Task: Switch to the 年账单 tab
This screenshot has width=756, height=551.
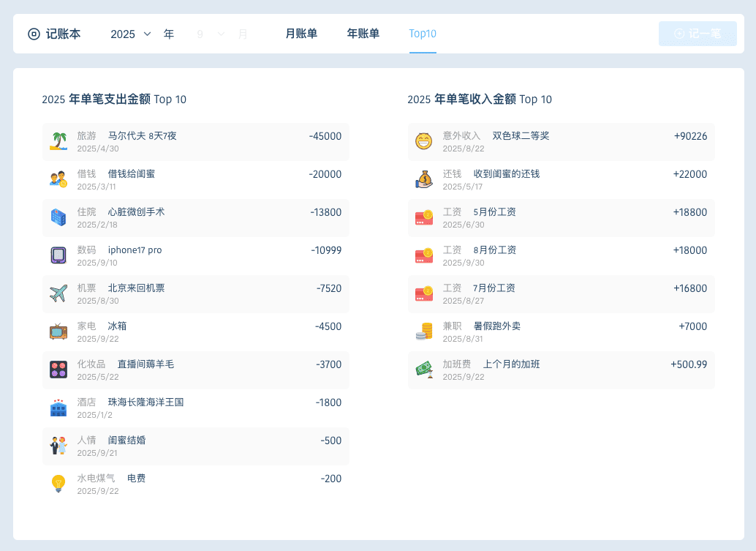Action: pyautogui.click(x=363, y=34)
